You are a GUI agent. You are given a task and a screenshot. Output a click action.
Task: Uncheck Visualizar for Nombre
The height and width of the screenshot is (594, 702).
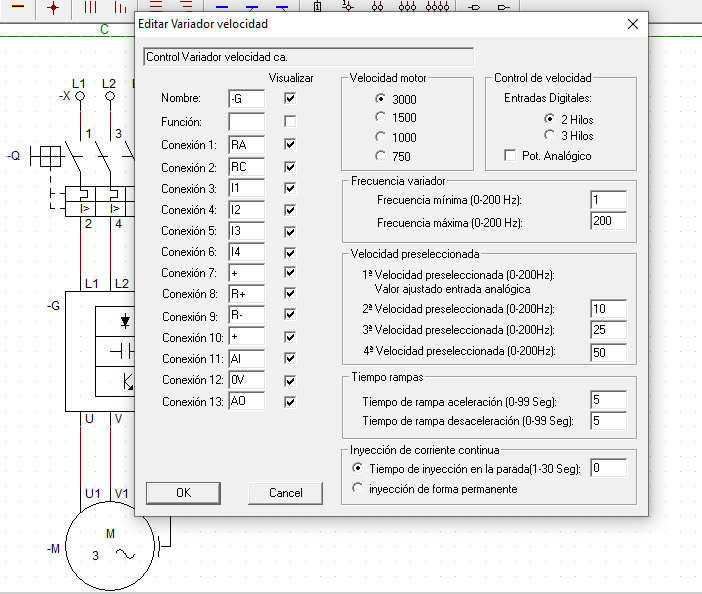290,98
